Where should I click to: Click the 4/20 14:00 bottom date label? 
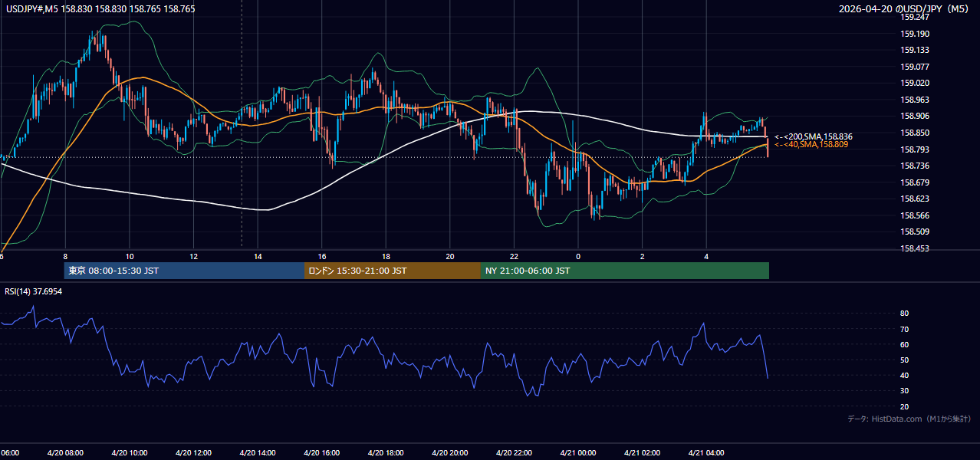point(258,453)
